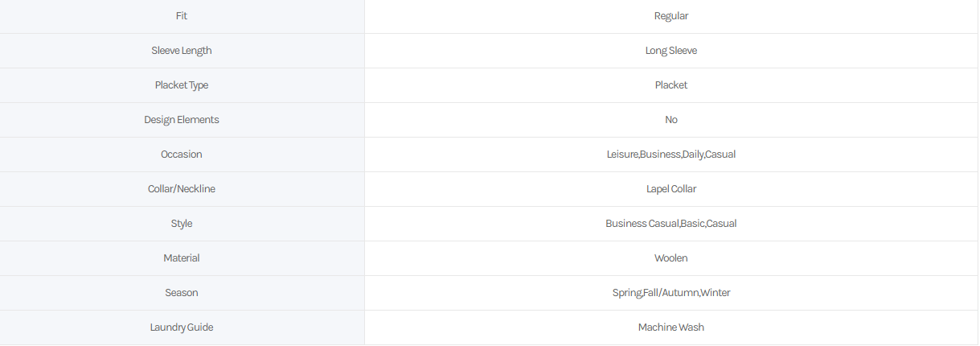Click the Design Elements label
This screenshot has height=346, width=980.
[182, 120]
